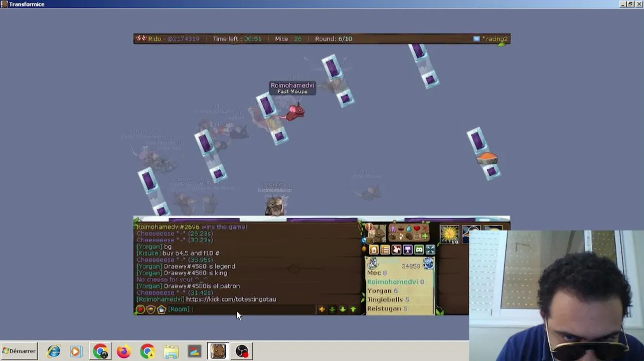Image resolution: width=644 pixels, height=361 pixels.
Task: Select the blue water drop emote icon
Action: pyautogui.click(x=409, y=229)
